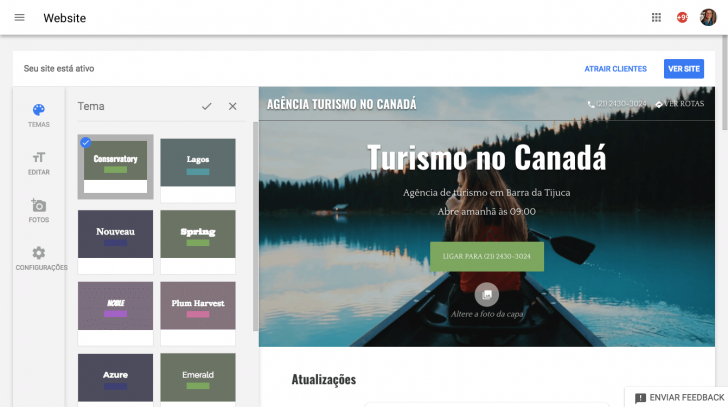
Task: Pick the Spring theme
Action: 198,240
